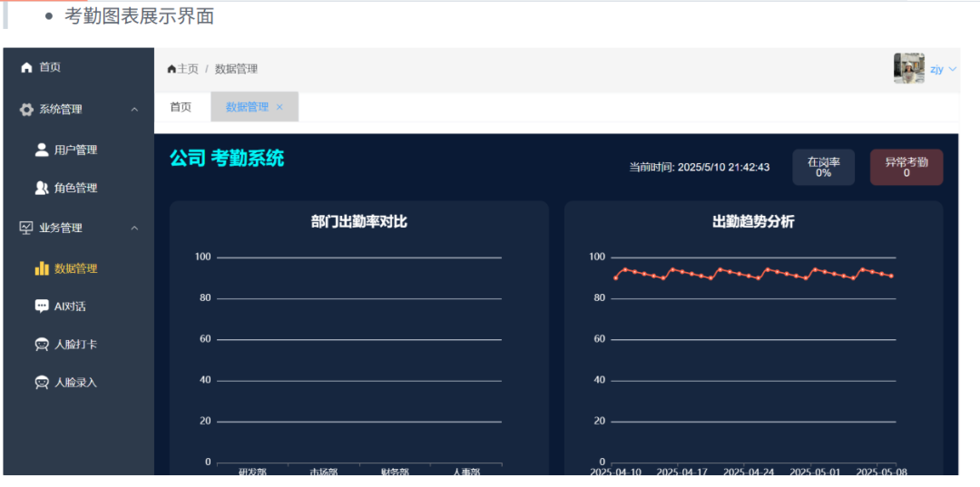The image size is (980, 487).
Task: Click the 业务管理 monitor chart icon
Action: coord(26,228)
